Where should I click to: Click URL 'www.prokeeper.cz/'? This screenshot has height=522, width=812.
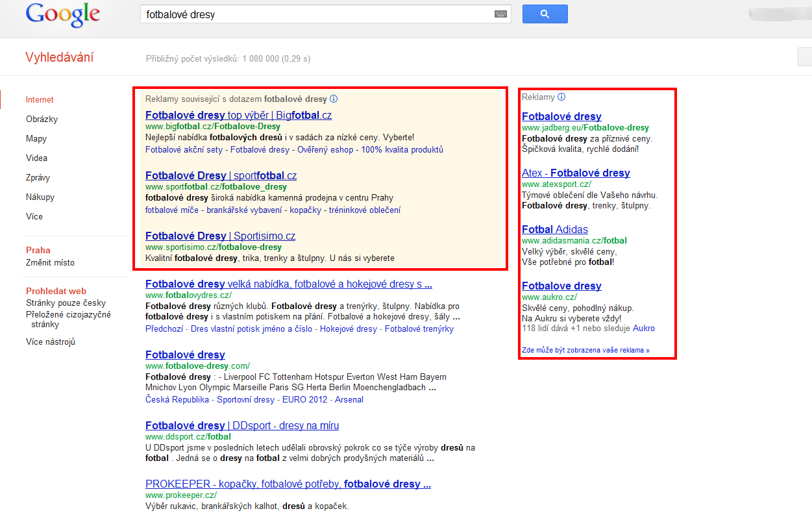pyautogui.click(x=181, y=495)
